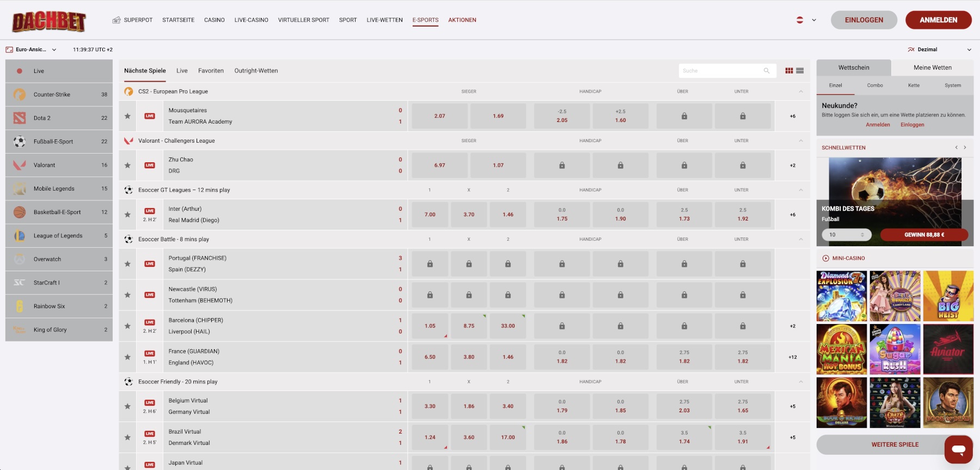This screenshot has height=470, width=980.
Task: Open the language flag dropdown
Action: tap(806, 20)
